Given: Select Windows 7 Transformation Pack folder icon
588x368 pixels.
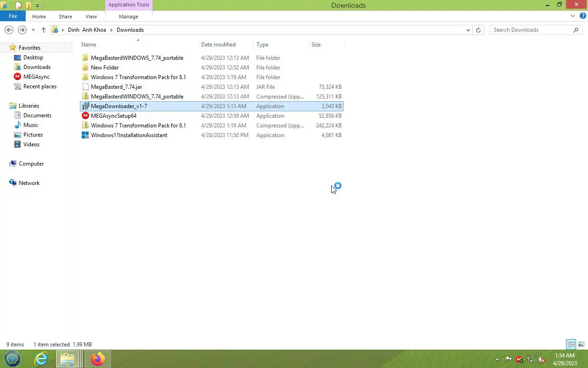Looking at the screenshot, I should coord(85,77).
